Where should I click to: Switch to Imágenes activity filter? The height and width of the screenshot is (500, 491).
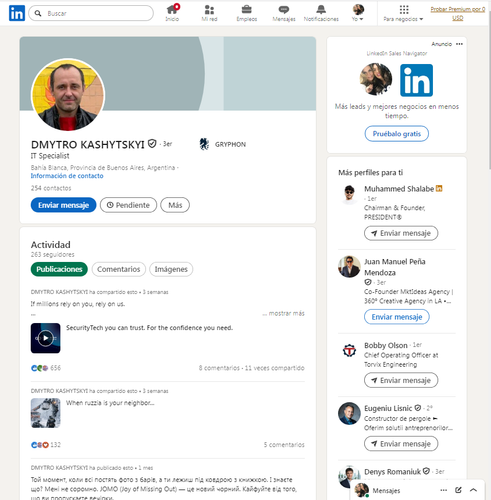click(171, 269)
